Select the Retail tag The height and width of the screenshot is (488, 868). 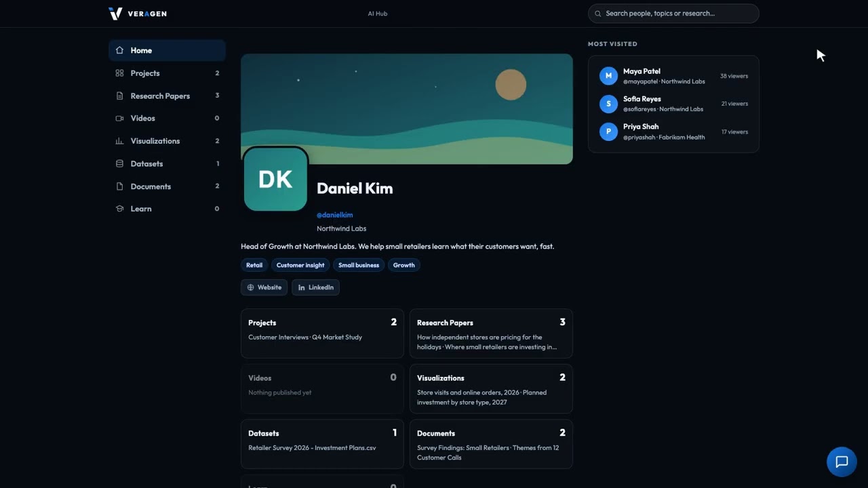(x=254, y=265)
